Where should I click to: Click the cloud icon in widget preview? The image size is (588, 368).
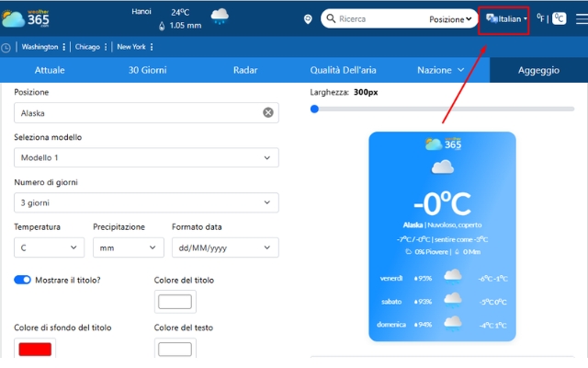443,167
